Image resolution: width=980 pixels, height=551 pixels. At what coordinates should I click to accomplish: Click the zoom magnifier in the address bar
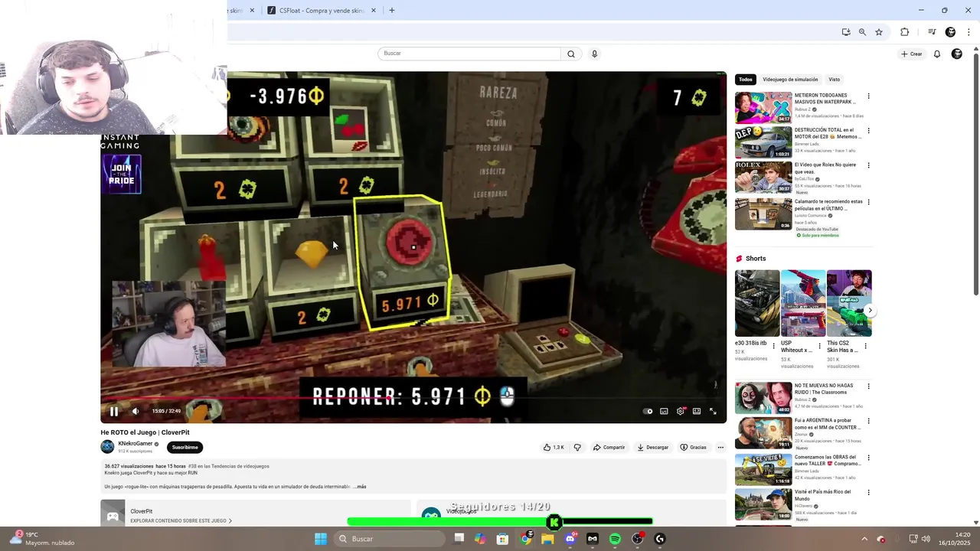click(862, 32)
